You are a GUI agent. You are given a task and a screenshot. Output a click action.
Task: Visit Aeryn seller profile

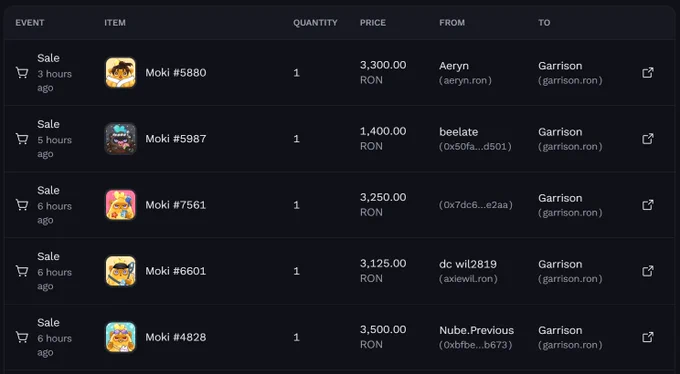point(454,66)
